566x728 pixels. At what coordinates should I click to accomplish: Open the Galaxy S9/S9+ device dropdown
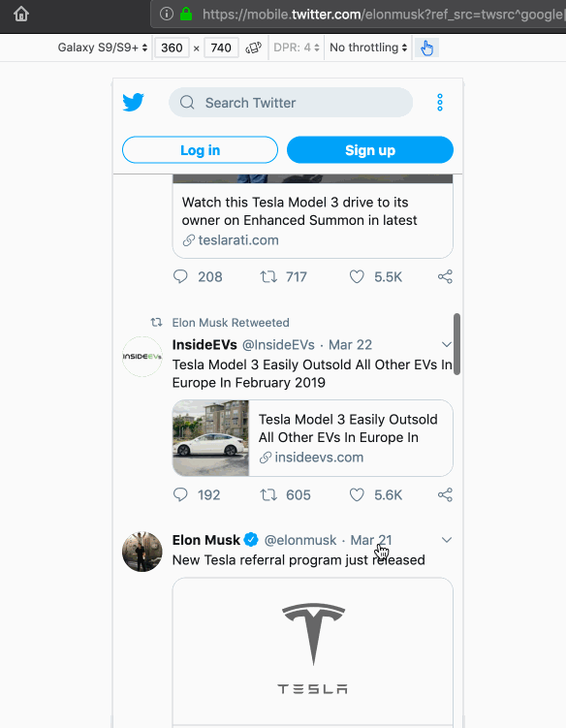[102, 47]
